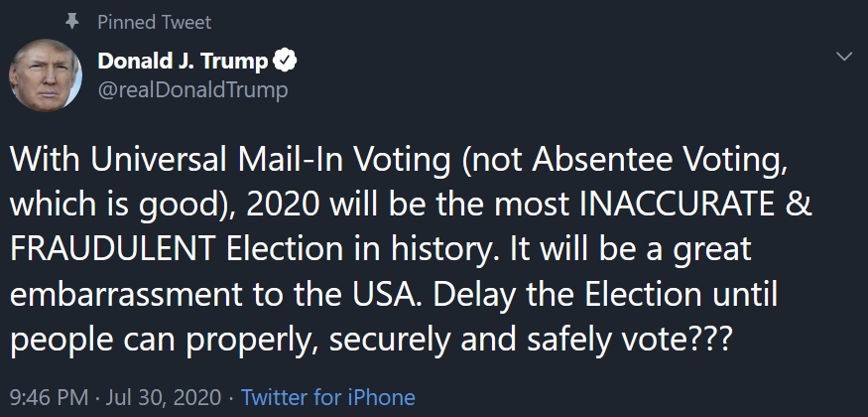Click the triple question marks ending the tweet
Viewport: 868px width, 417px height.
click(x=707, y=341)
